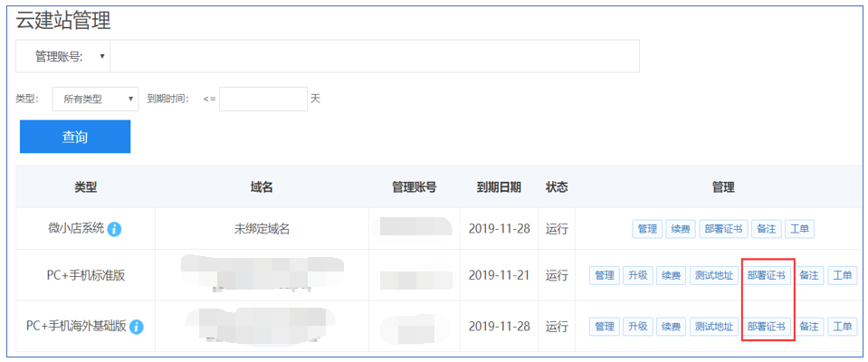Click 续费 in the 微小店系统 row

tap(679, 229)
